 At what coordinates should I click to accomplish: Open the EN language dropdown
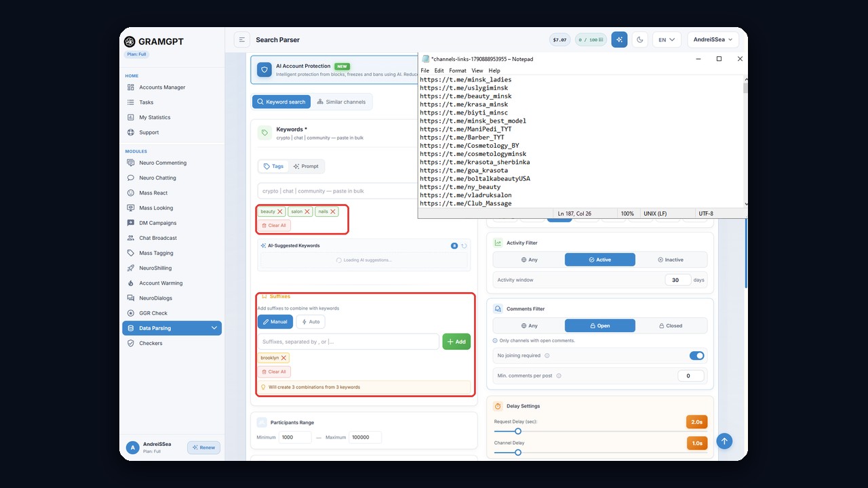pyautogui.click(x=667, y=40)
